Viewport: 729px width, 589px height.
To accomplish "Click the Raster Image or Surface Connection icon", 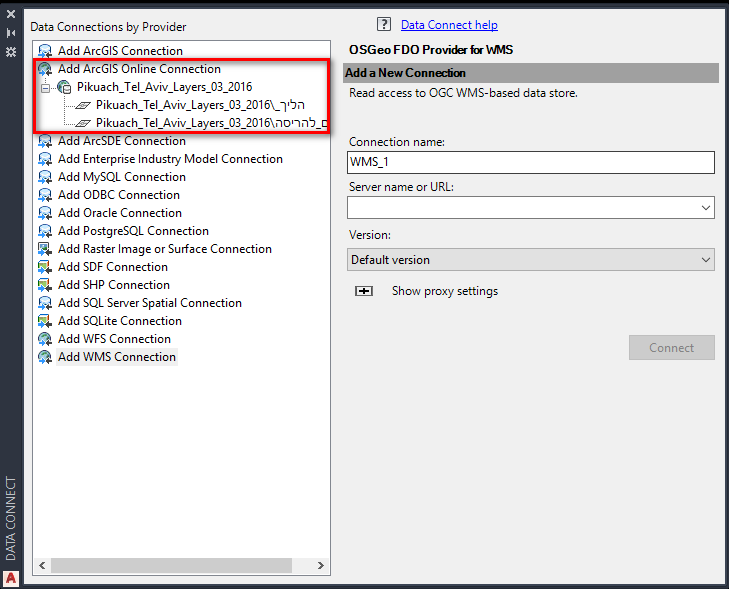I will click(x=45, y=249).
